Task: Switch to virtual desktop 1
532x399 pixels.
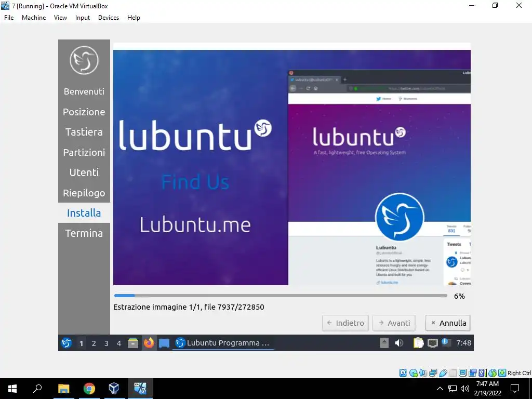Action: point(81,343)
